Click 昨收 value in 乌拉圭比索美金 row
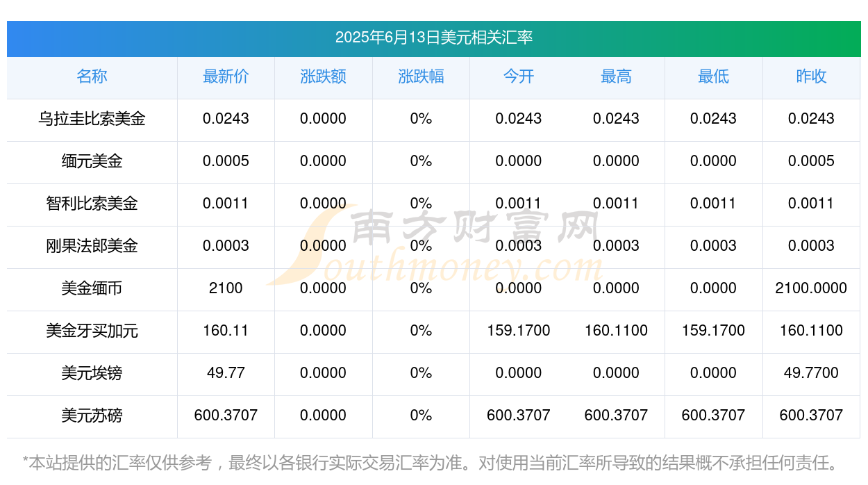The height and width of the screenshot is (485, 868). 811,119
